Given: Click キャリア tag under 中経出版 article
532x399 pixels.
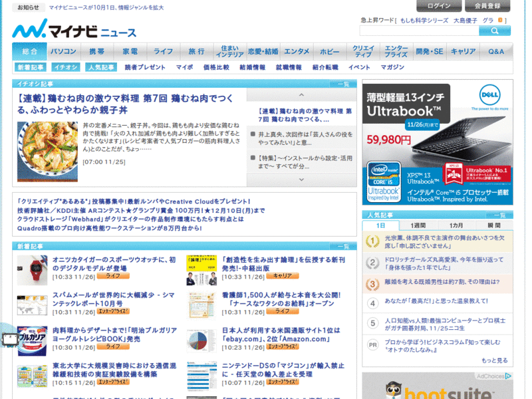Looking at the screenshot, I should point(283,276).
